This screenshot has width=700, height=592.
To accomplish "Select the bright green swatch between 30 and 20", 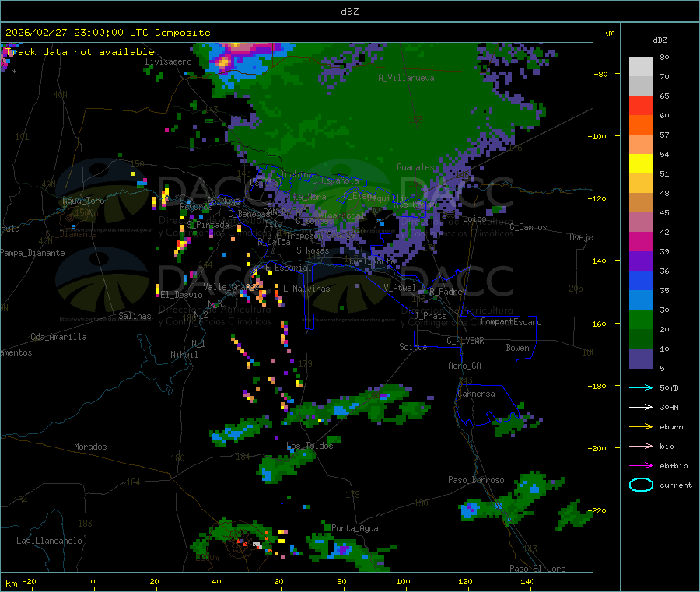I will tap(641, 319).
